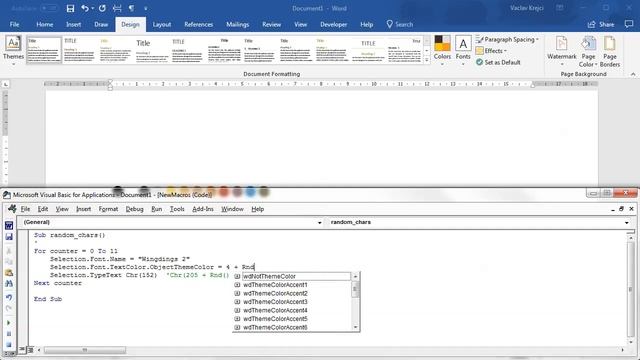The width and height of the screenshot is (640, 360).
Task: Select the first document formatting style thumbnail
Action: (x=44, y=50)
